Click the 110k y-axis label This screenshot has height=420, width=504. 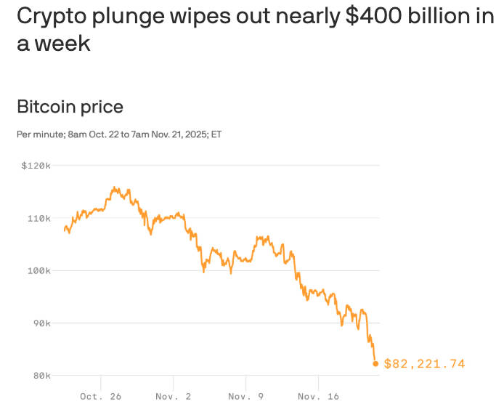pos(38,218)
